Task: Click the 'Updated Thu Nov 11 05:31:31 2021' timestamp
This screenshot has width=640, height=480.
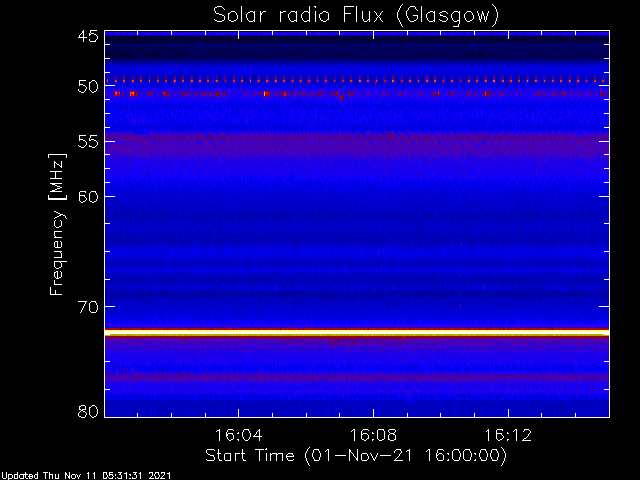Action: point(86,476)
